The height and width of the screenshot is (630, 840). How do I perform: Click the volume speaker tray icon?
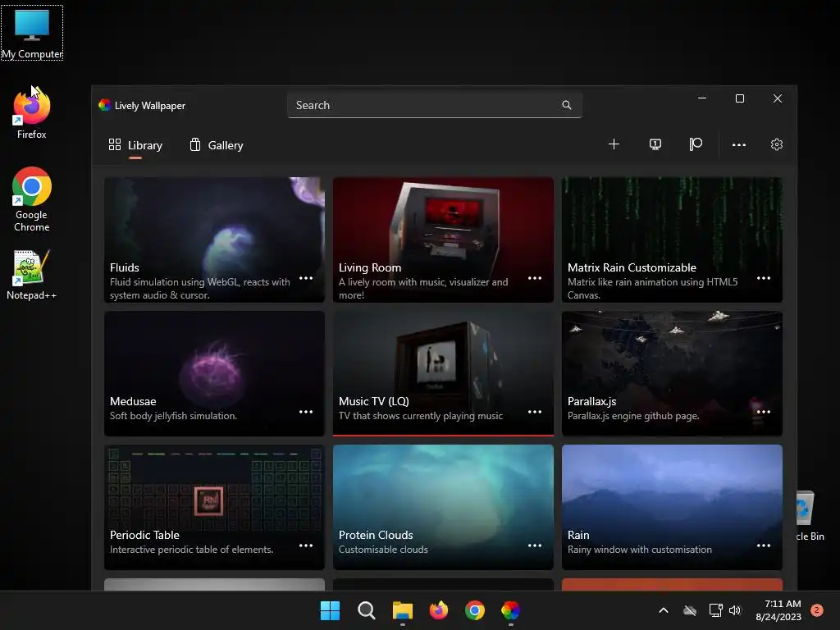click(x=735, y=610)
